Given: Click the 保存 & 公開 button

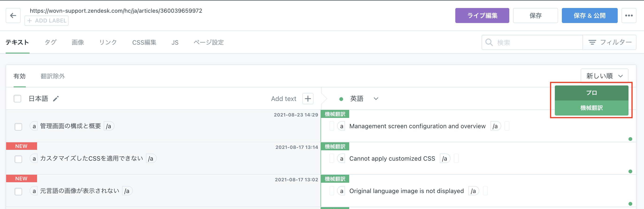Looking at the screenshot, I should point(590,15).
